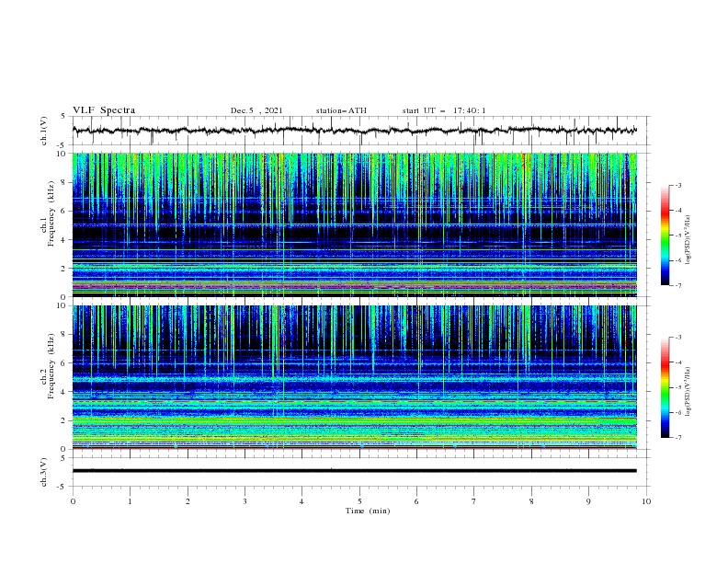Select the "start UT = 17:40: 1" text
The width and height of the screenshot is (728, 563).
(444, 110)
